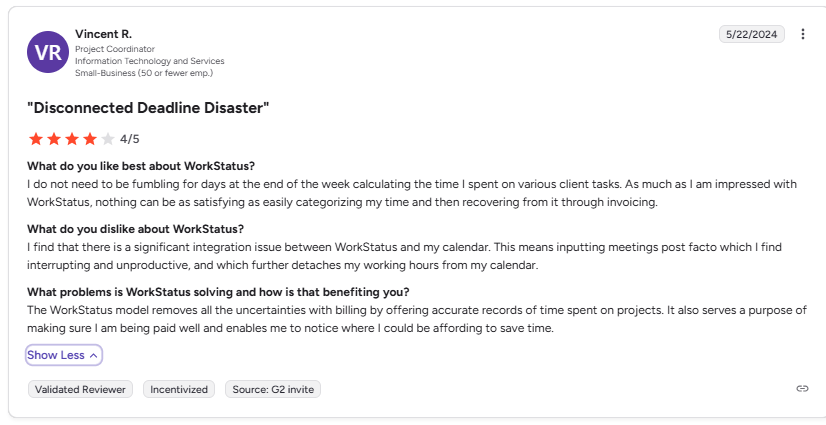This screenshot has height=425, width=826.
Task: Copy the review permalink via the chain icon
Action: (802, 389)
